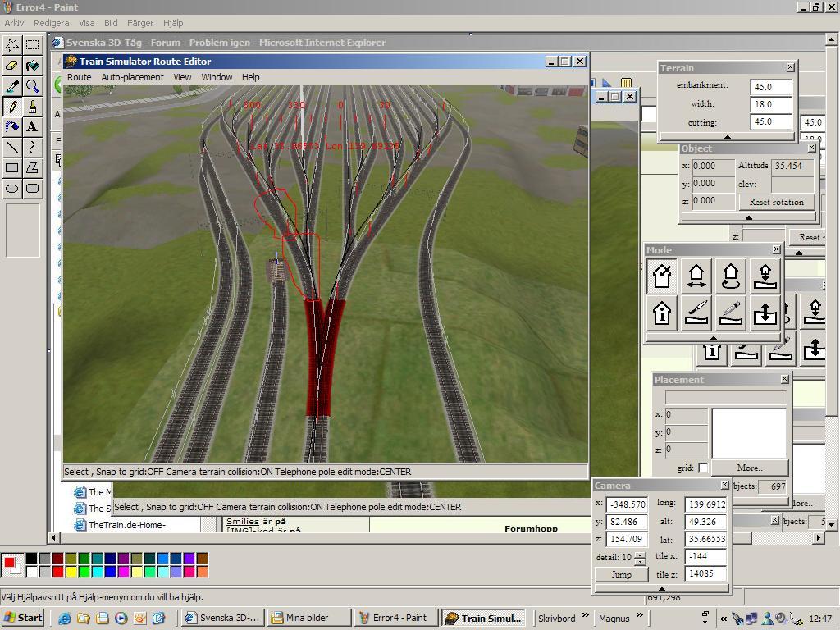Expand hidden system tray icons
This screenshot has height=630, width=840.
click(724, 619)
